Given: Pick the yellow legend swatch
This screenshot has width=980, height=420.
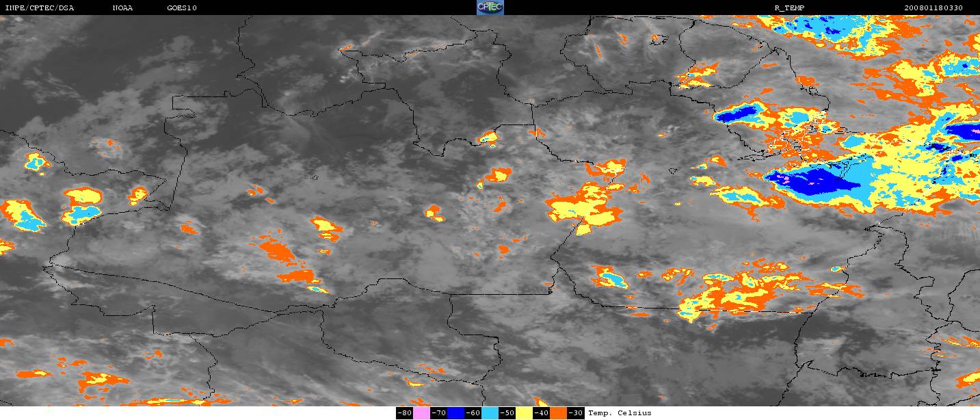Looking at the screenshot, I should pos(524,413).
